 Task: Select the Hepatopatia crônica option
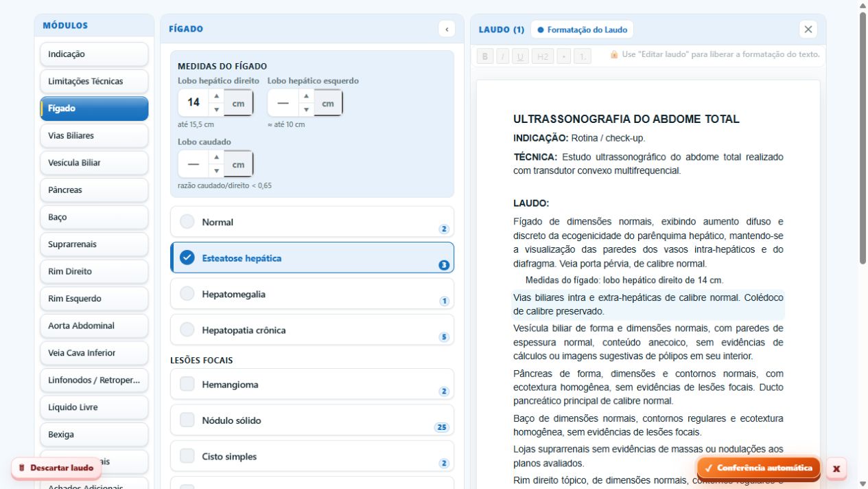[312, 330]
